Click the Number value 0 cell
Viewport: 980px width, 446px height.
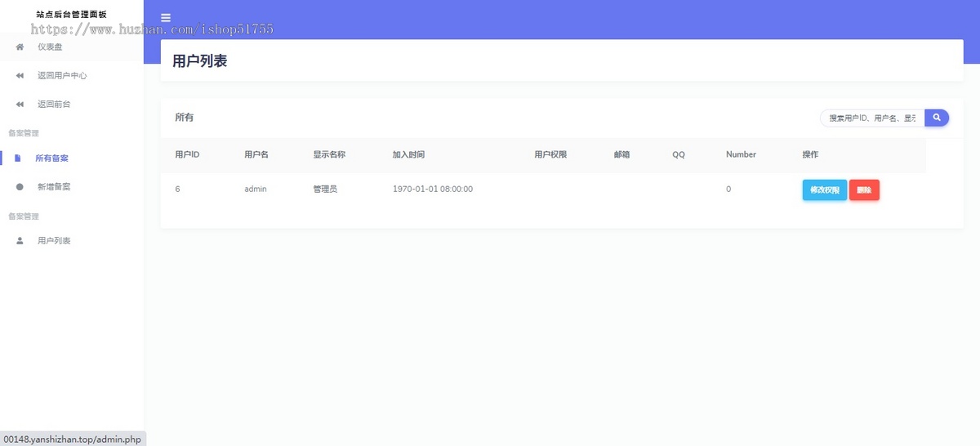pos(728,189)
